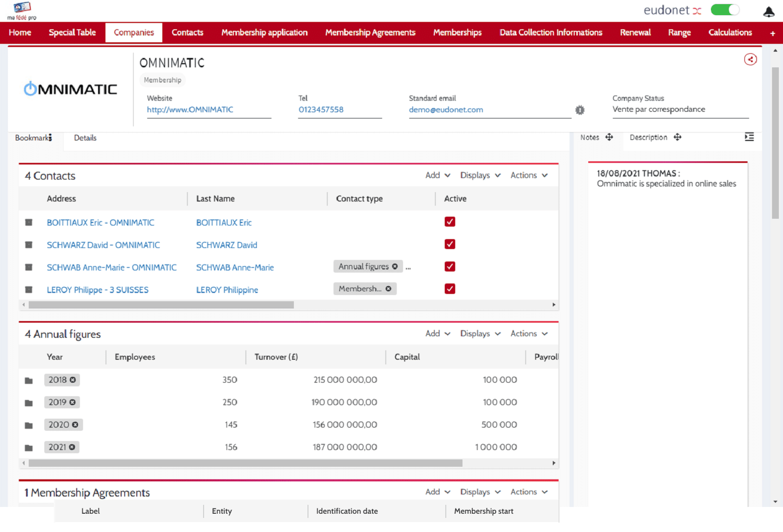
Task: Click the plus icon to add a tab
Action: tap(773, 33)
